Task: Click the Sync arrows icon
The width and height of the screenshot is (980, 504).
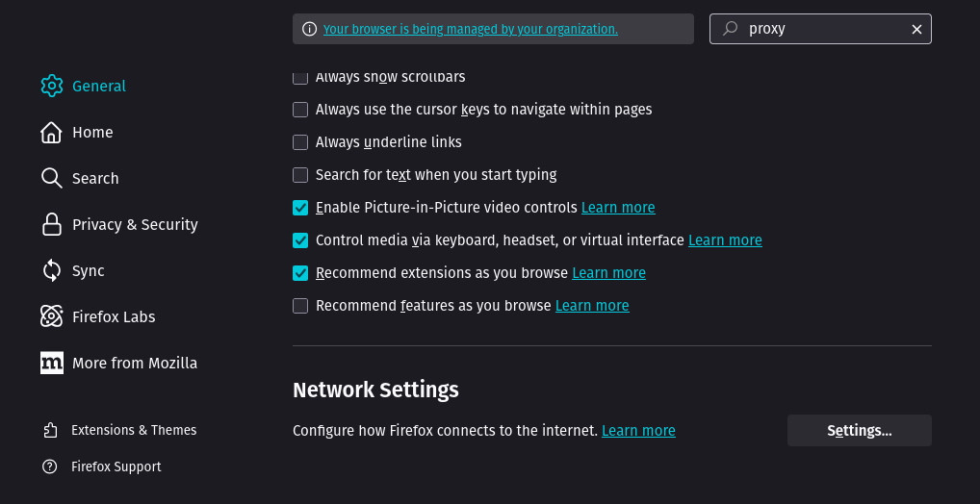Action: pyautogui.click(x=52, y=270)
